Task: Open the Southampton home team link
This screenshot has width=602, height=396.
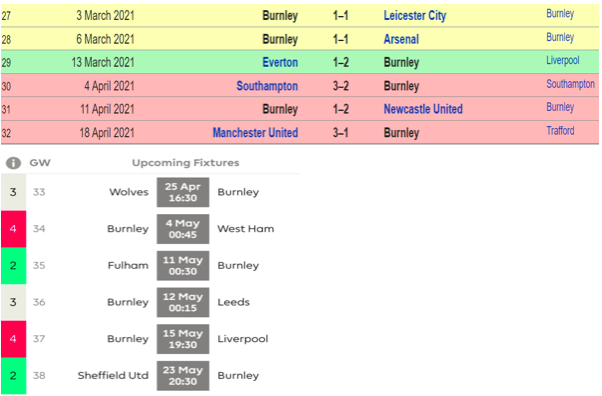Action: coord(267,86)
